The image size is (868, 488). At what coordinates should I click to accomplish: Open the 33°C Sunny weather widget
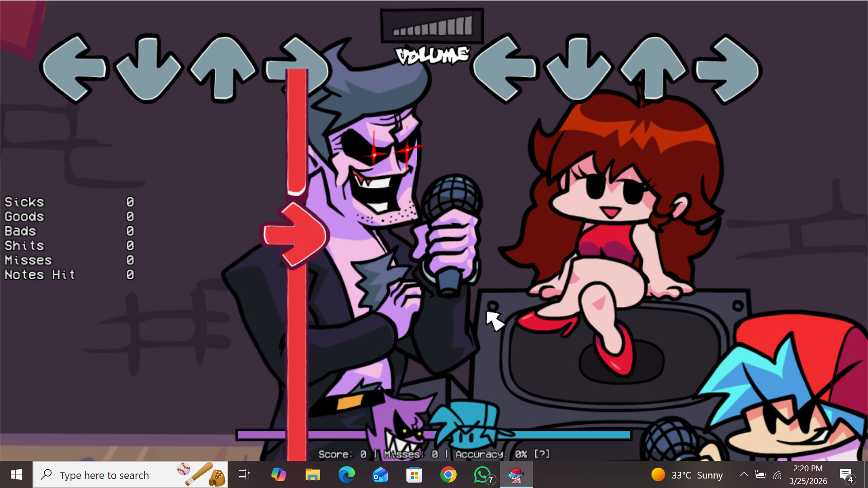click(x=687, y=475)
